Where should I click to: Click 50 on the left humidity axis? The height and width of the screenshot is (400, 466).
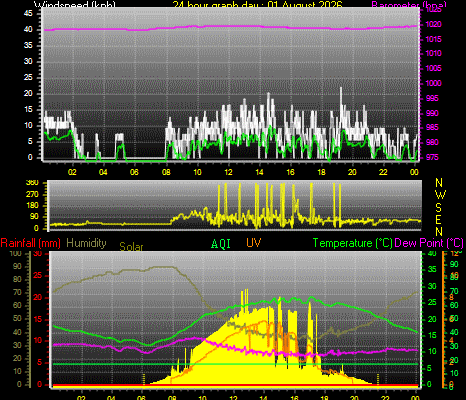[17, 318]
